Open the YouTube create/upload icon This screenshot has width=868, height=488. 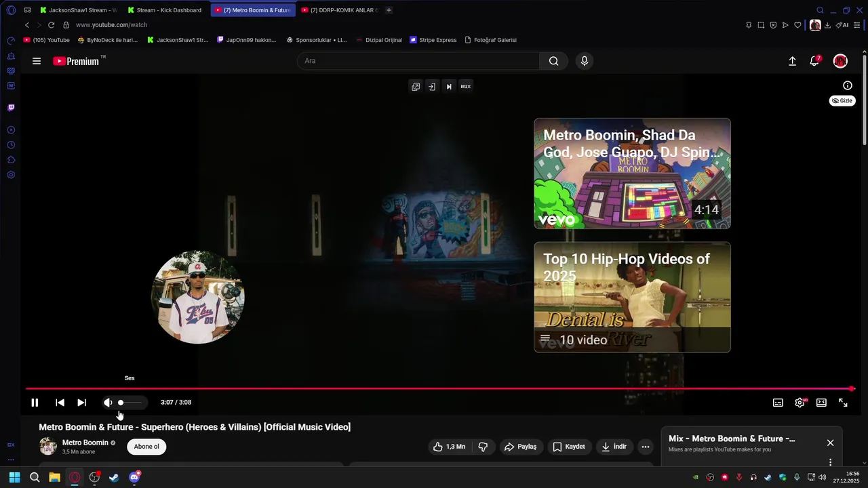pos(792,61)
